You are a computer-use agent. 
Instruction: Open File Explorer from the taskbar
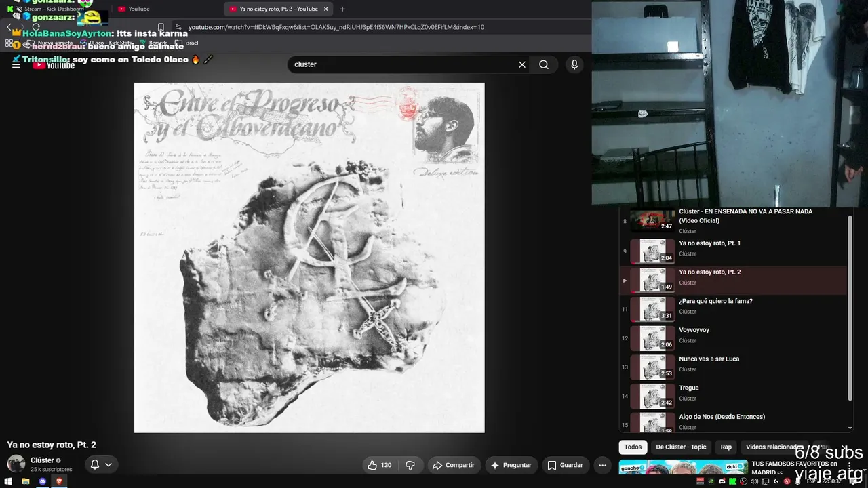tap(25, 481)
